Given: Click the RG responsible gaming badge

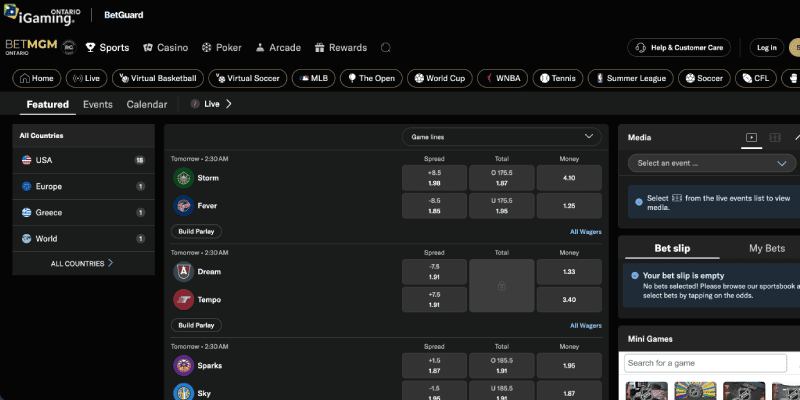Looking at the screenshot, I should (68, 47).
